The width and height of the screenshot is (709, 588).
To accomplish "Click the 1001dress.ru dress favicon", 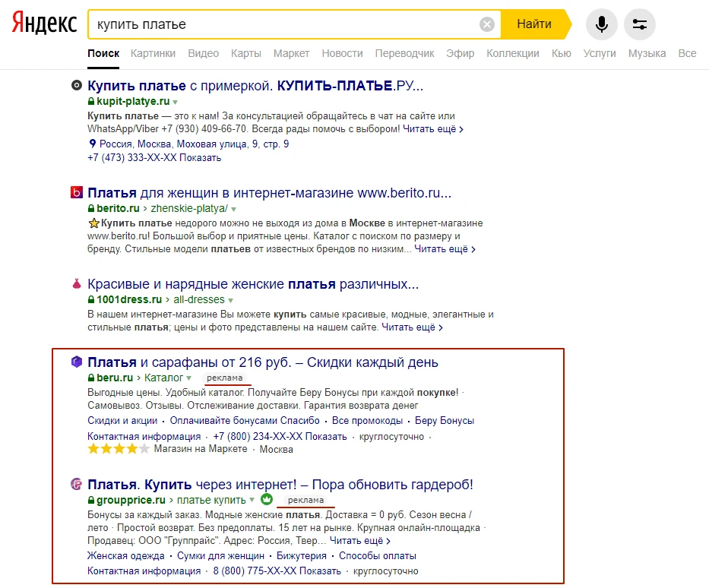I will (x=76, y=284).
